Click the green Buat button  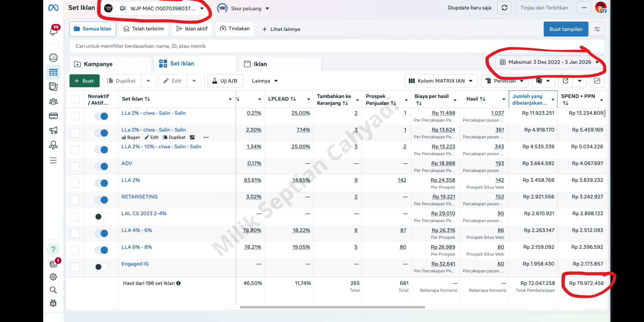click(x=84, y=81)
